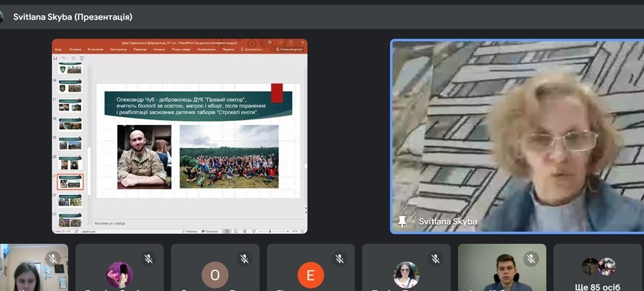
Task: Click the українська language indicator in status bar
Action: click(89, 231)
